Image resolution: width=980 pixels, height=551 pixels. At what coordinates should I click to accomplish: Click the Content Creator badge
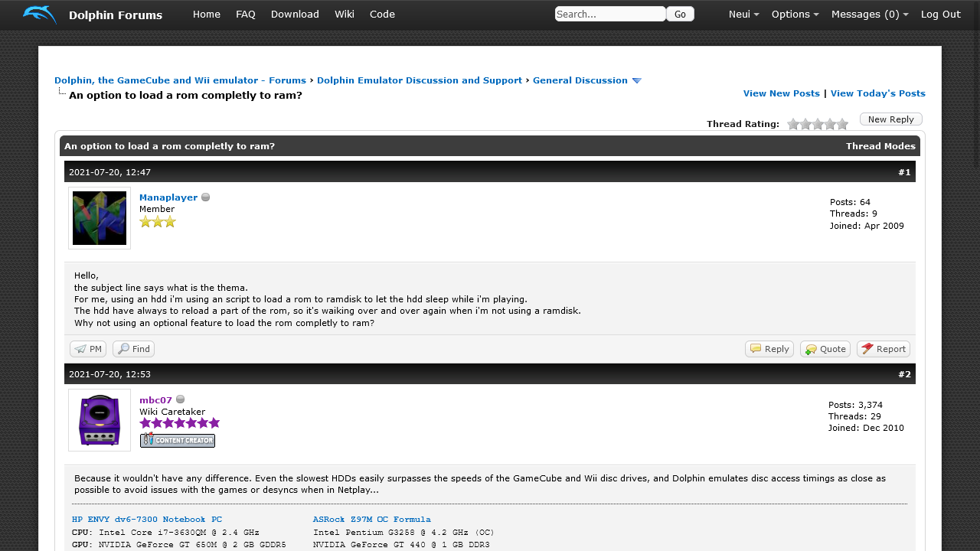pos(178,440)
